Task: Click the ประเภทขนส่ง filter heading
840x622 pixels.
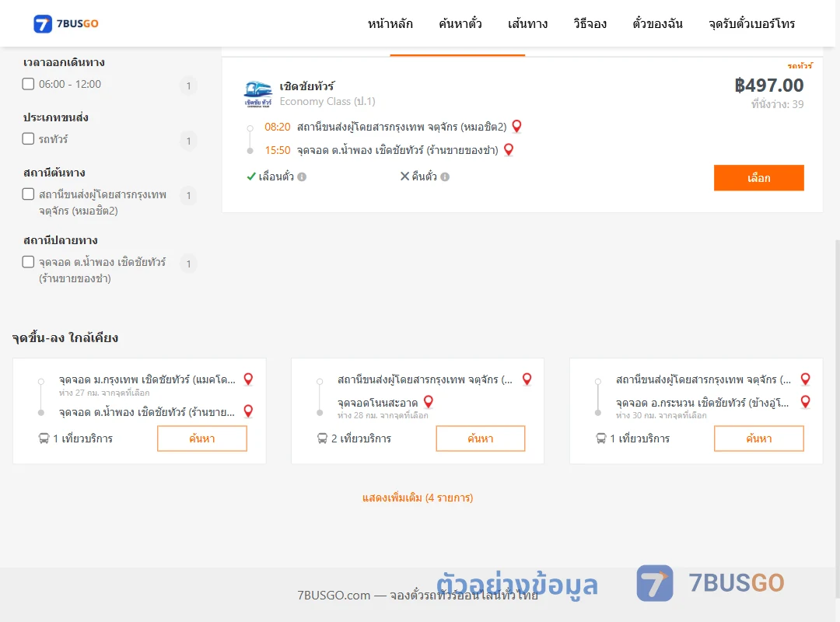Action: tap(56, 117)
